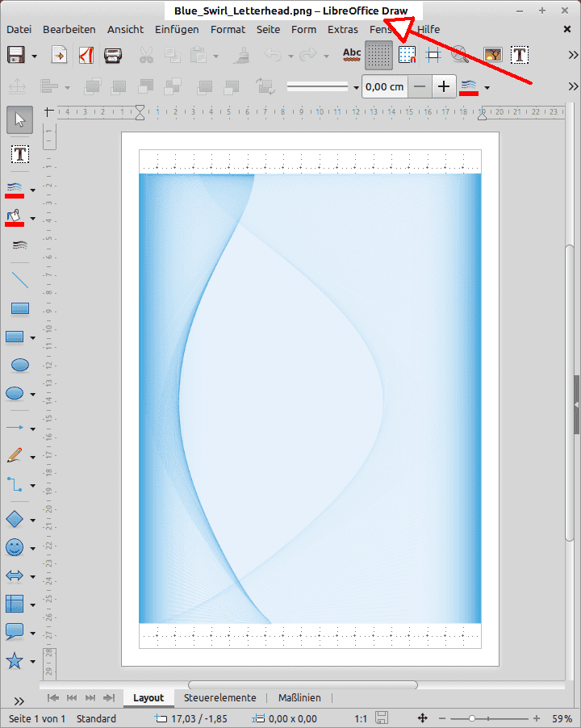Click the Paste clipboard icon
This screenshot has height=728, width=581.
click(199, 55)
